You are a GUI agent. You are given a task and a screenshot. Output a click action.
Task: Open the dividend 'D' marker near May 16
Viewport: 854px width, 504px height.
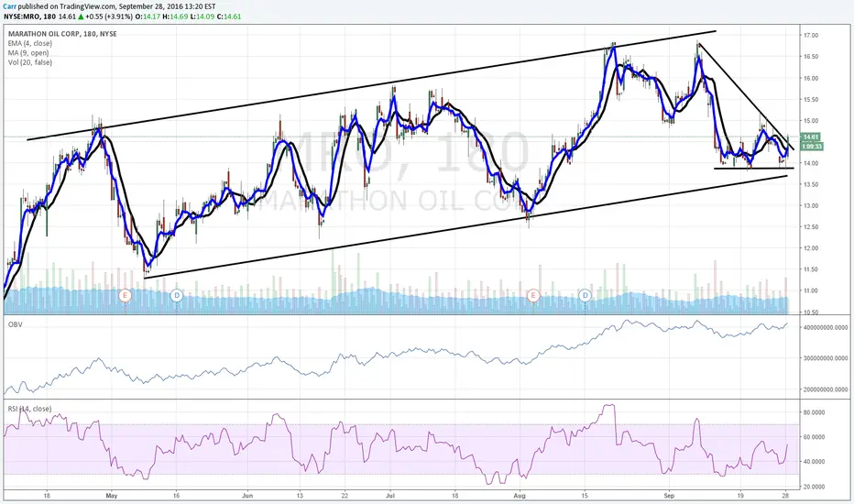point(177,295)
